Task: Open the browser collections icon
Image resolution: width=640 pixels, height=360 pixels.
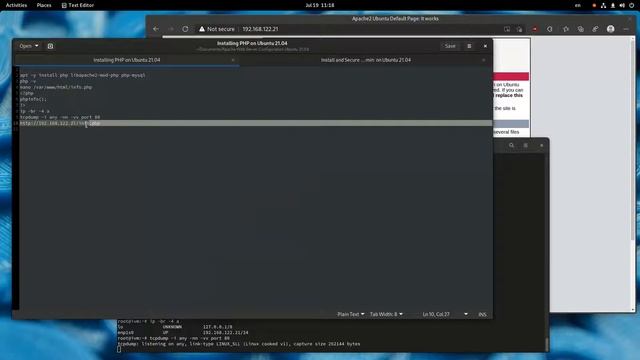Action: tap(580, 29)
